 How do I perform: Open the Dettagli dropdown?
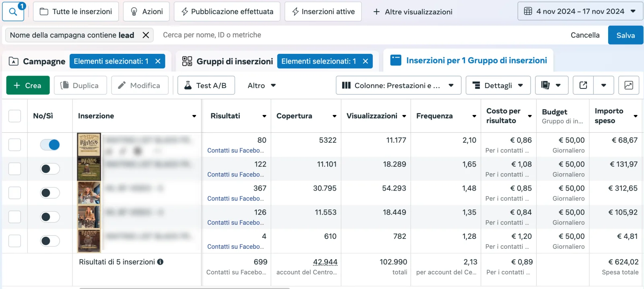pyautogui.click(x=498, y=85)
